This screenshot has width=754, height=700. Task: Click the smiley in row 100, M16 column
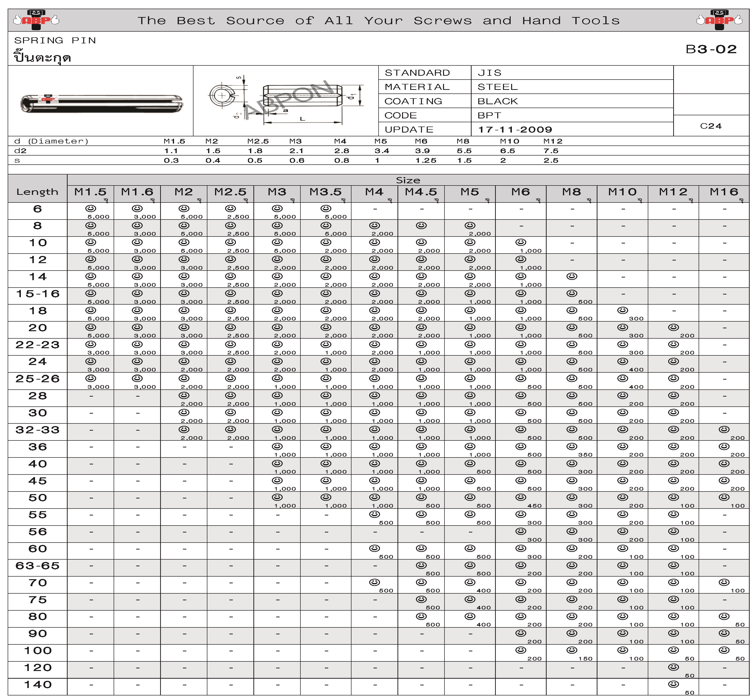(x=724, y=650)
